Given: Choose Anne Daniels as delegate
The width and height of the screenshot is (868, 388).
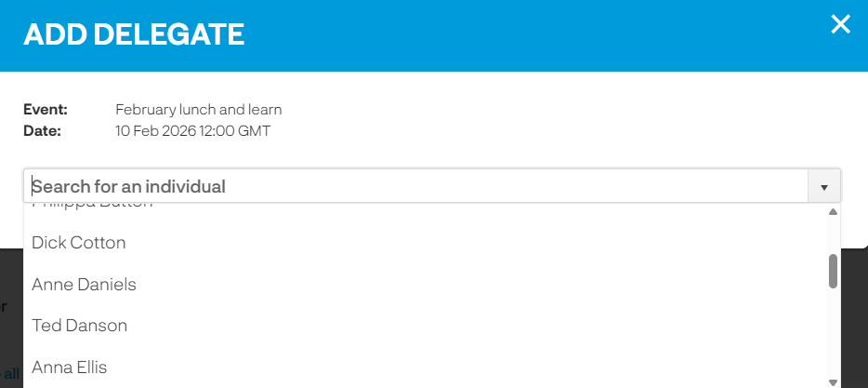Looking at the screenshot, I should coord(84,285).
